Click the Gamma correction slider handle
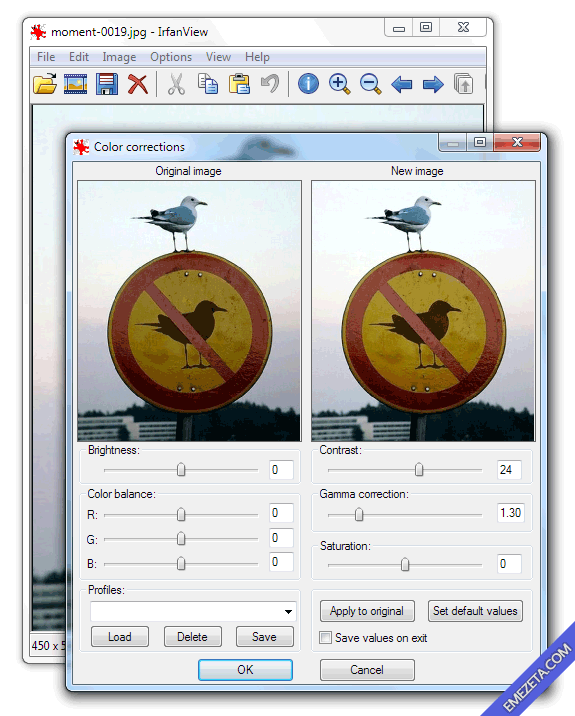The height and width of the screenshot is (716, 575). click(359, 515)
